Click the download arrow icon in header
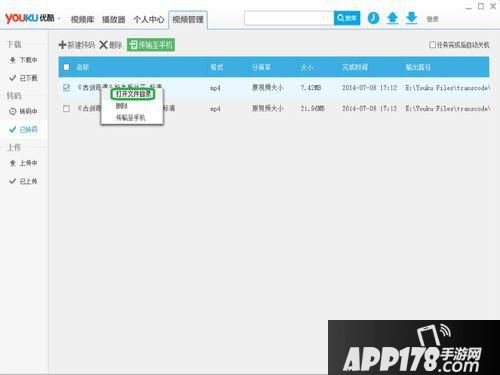 click(x=412, y=18)
